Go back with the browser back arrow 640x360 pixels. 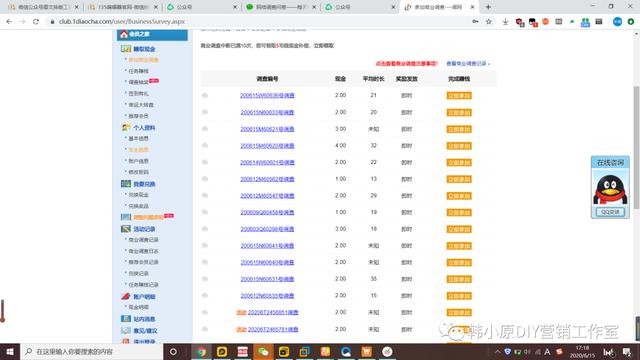coord(9,22)
